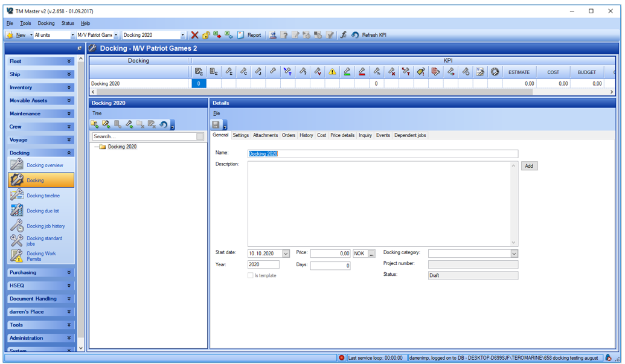This screenshot has height=364, width=625.
Task: Click the Add button beside Description
Action: [529, 165]
